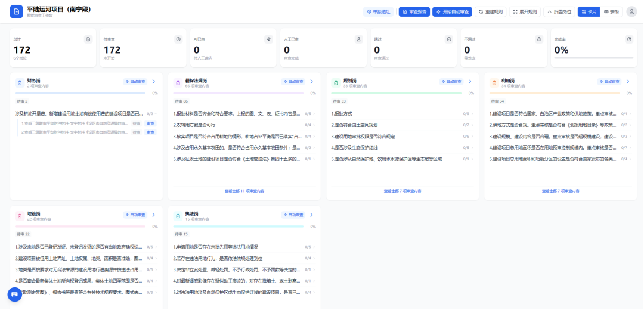This screenshot has height=310, width=644.
Task: Open 耕保法规岗 card chevron arrow
Action: (x=311, y=82)
